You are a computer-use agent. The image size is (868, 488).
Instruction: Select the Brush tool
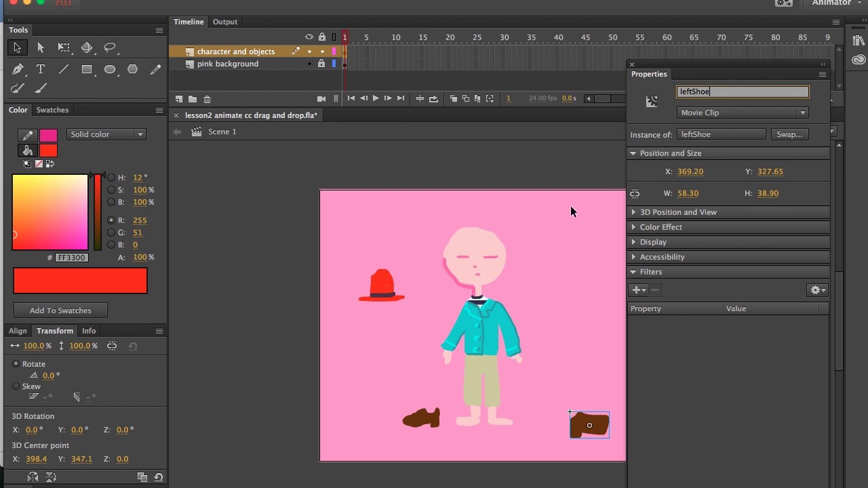click(41, 88)
